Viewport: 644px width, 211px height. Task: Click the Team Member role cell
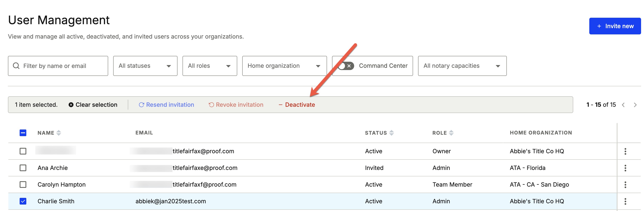pos(452,185)
